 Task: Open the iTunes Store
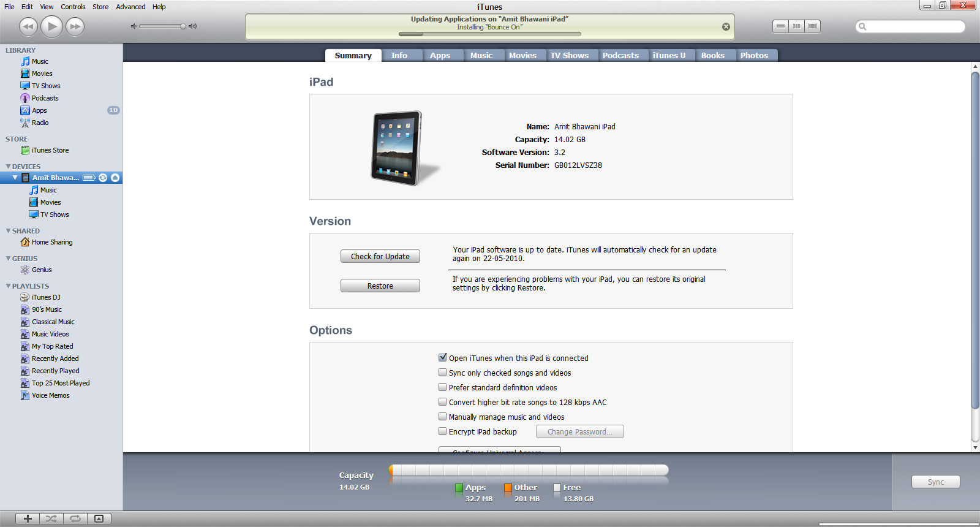(x=50, y=150)
